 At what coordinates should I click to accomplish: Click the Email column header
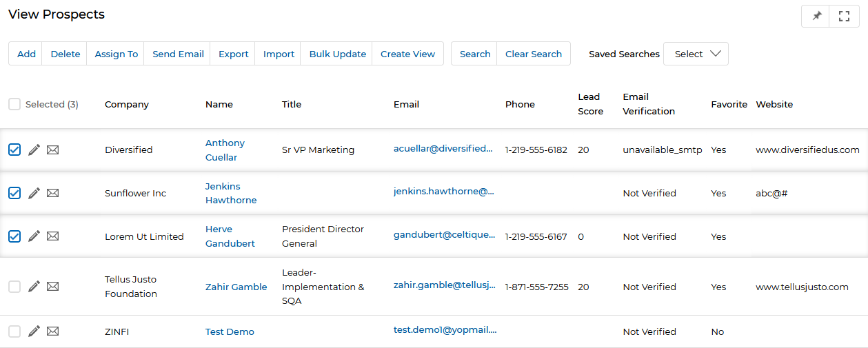click(406, 104)
